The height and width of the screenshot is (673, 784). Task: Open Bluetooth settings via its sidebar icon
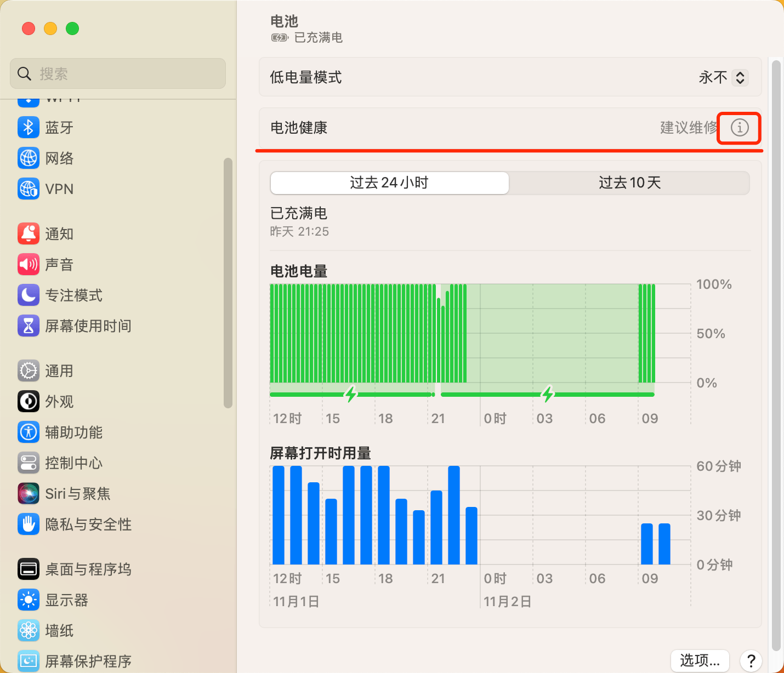tap(29, 128)
